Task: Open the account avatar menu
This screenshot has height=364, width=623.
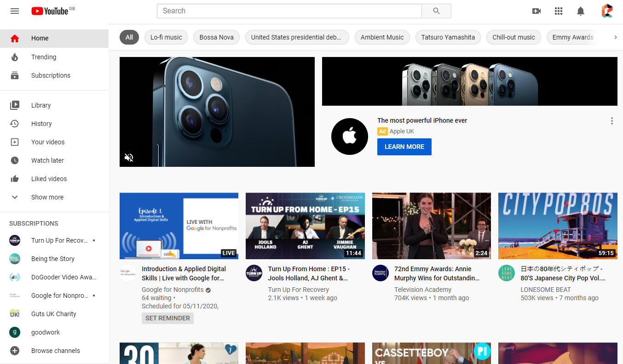Action: point(607,11)
